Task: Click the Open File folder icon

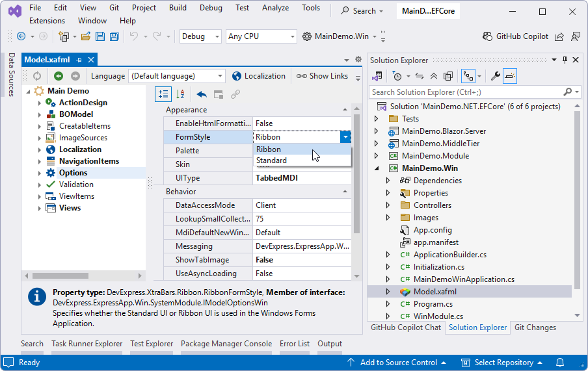Action: tap(86, 36)
